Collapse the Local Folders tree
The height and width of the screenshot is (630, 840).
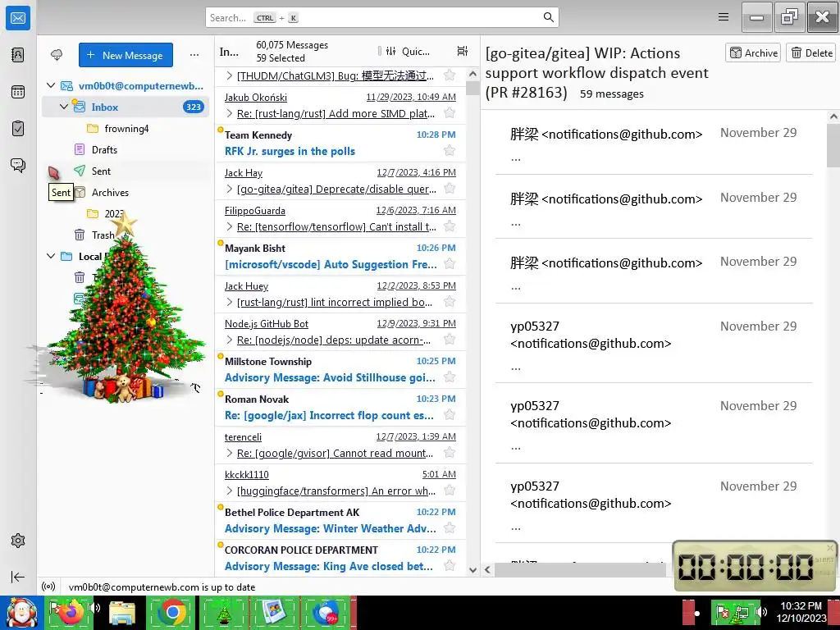51,256
